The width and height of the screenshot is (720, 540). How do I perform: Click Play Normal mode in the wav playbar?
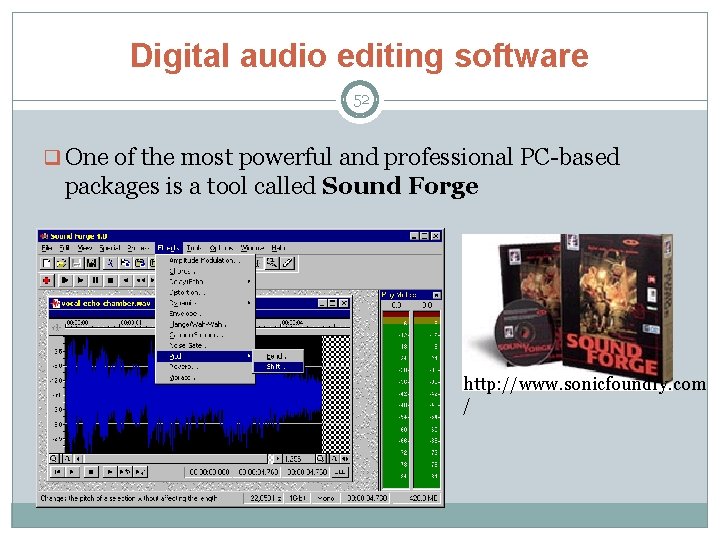(109, 472)
